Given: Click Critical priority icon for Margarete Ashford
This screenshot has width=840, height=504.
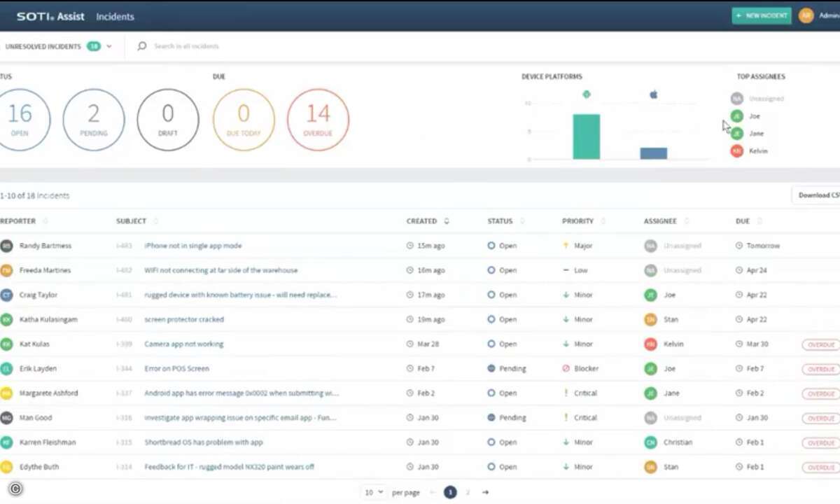Looking at the screenshot, I should click(x=566, y=393).
